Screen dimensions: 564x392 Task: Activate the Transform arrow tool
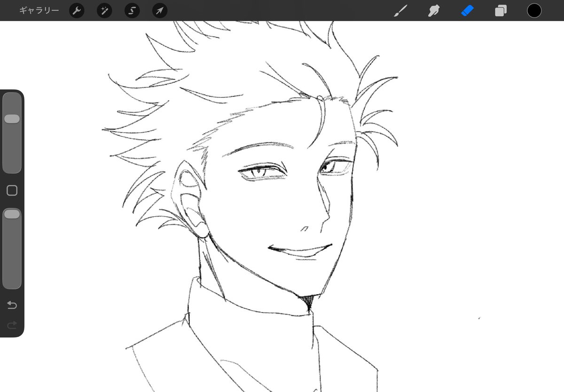click(x=160, y=11)
